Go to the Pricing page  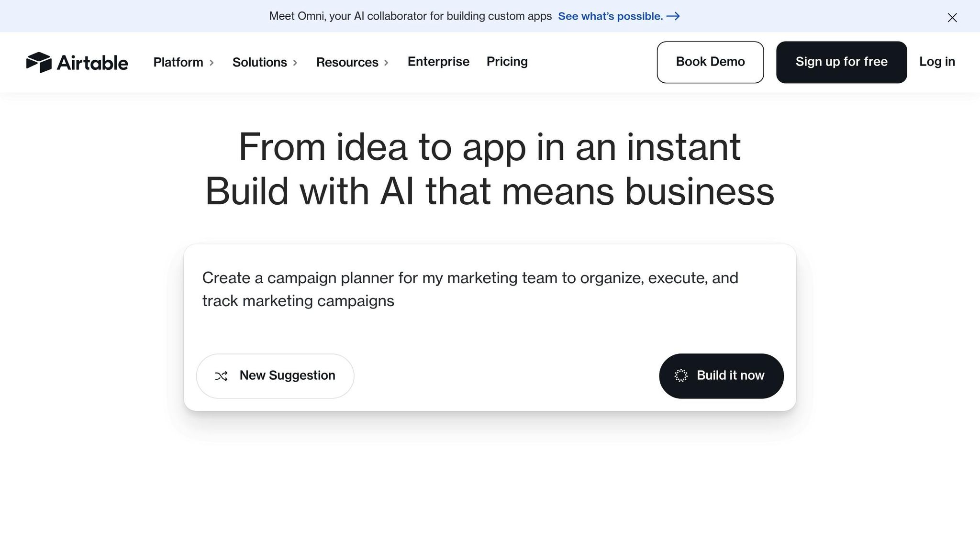507,62
